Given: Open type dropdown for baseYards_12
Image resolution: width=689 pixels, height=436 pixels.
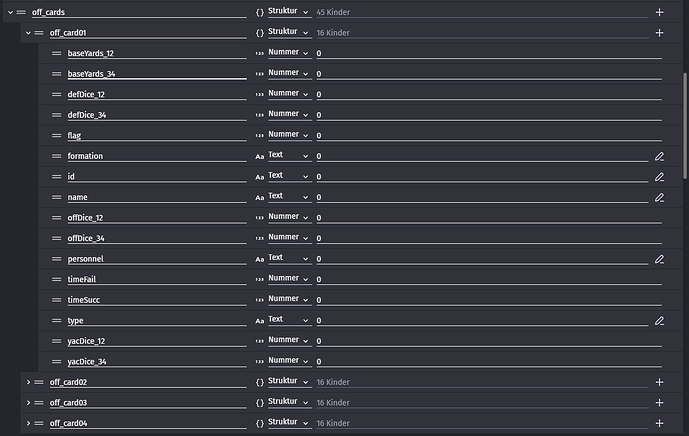Looking at the screenshot, I should pyautogui.click(x=288, y=53).
